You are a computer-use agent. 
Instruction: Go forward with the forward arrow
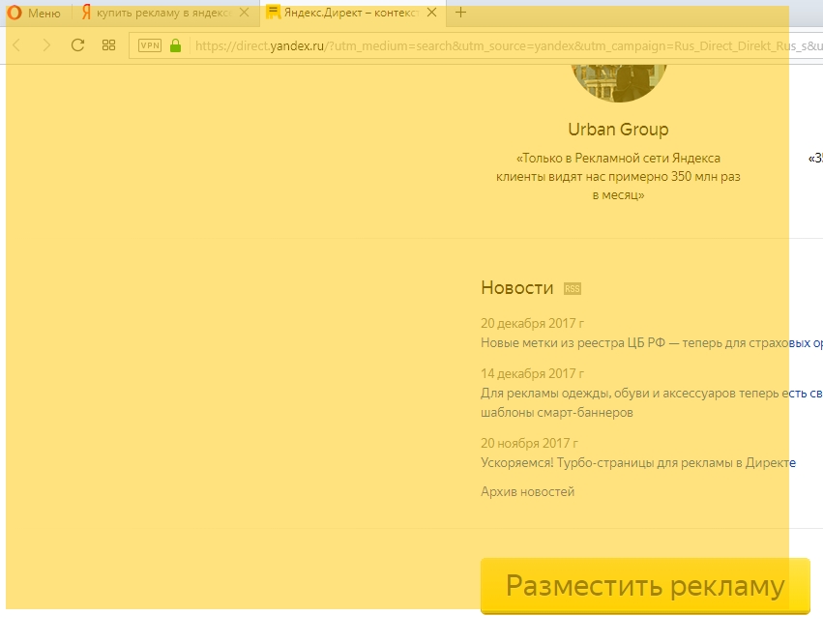tap(45, 45)
